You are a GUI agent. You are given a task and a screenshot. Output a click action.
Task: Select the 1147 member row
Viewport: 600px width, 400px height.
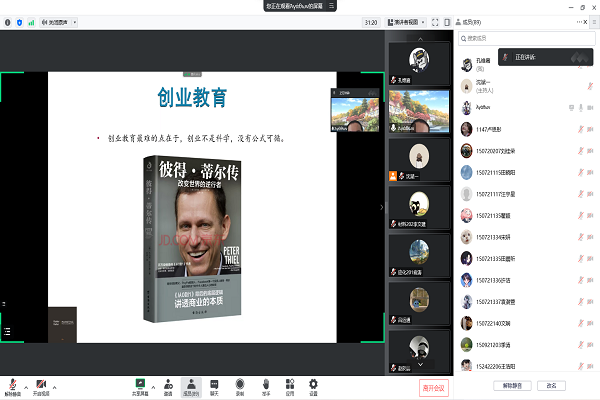(x=527, y=129)
